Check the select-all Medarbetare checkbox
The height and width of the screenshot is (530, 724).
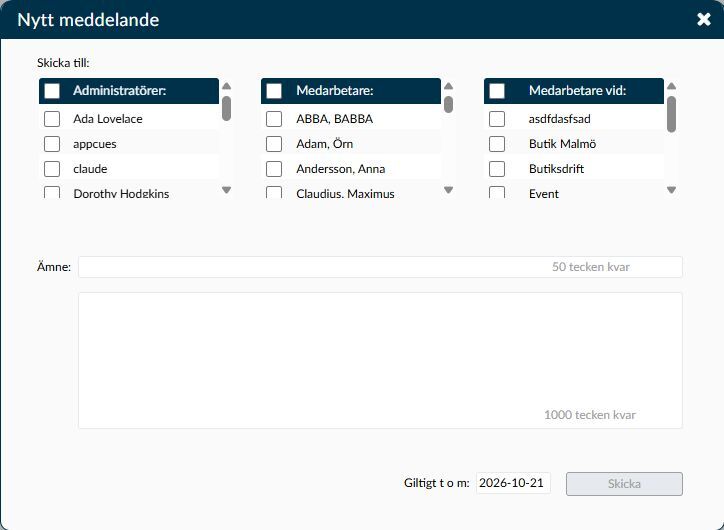274,91
